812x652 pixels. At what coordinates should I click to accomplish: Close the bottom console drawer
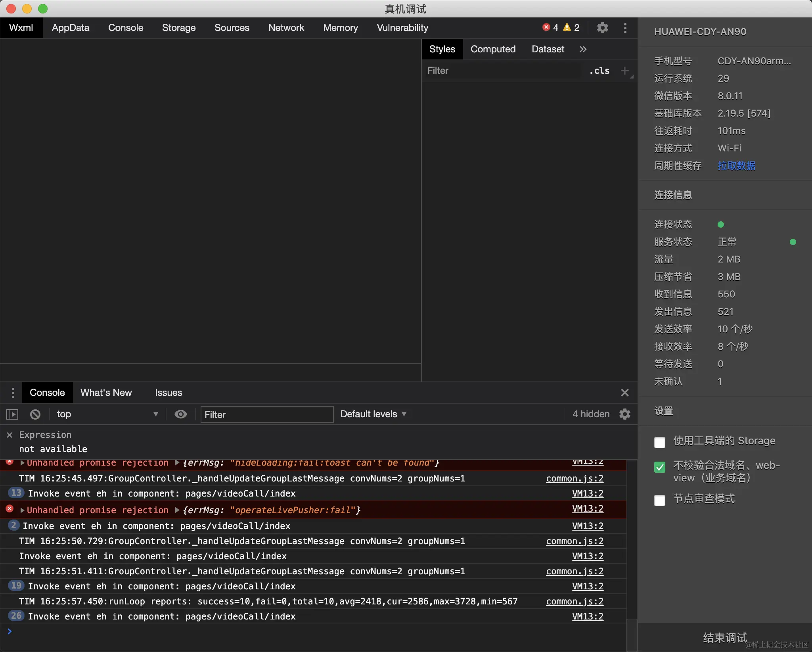click(625, 393)
